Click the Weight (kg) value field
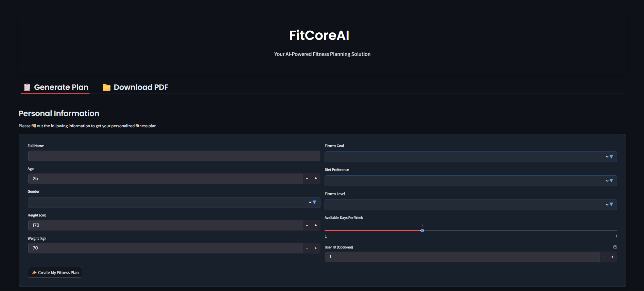The image size is (644, 291). click(x=165, y=248)
